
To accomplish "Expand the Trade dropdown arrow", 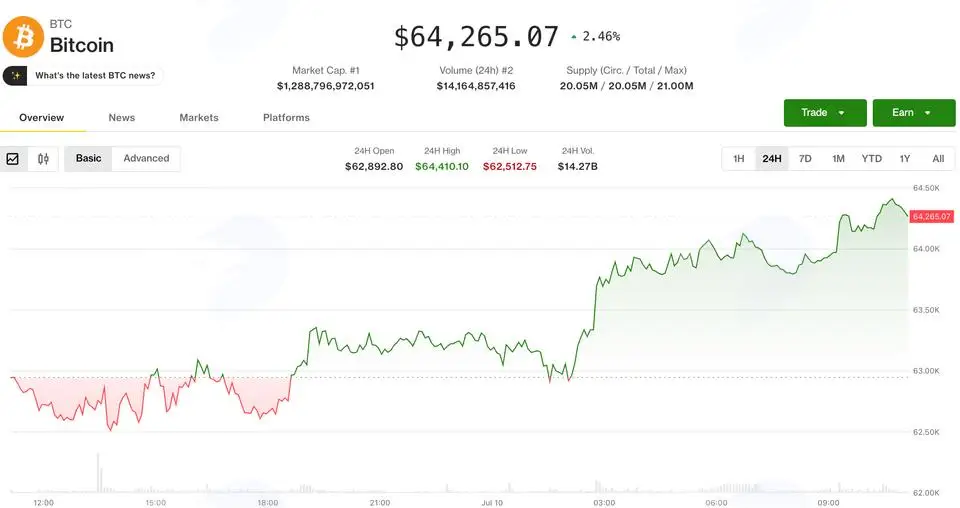I will click(x=841, y=113).
